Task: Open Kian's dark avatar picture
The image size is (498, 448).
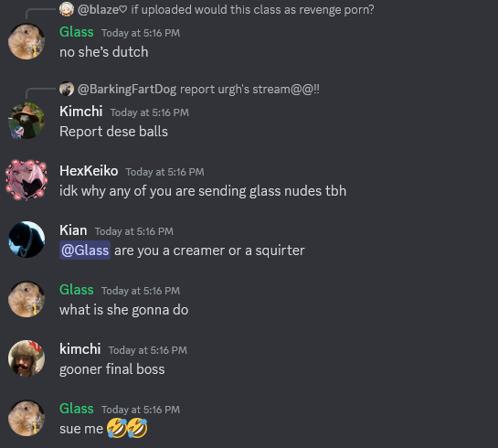Action: pyautogui.click(x=26, y=240)
